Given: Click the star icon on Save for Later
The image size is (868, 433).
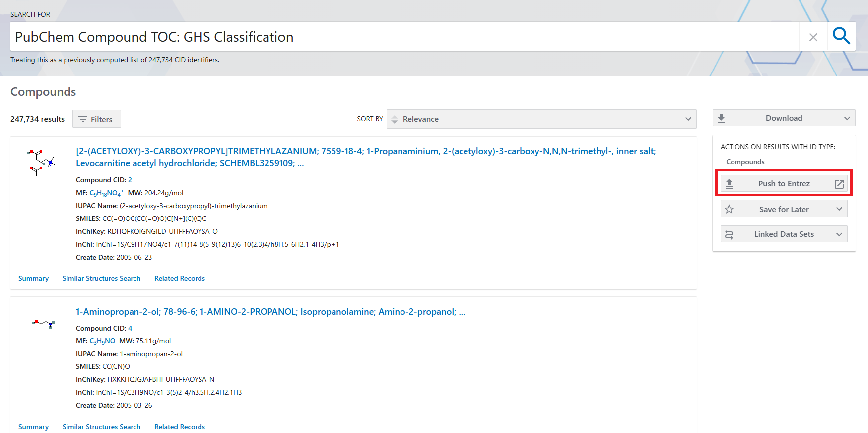Looking at the screenshot, I should 729,209.
